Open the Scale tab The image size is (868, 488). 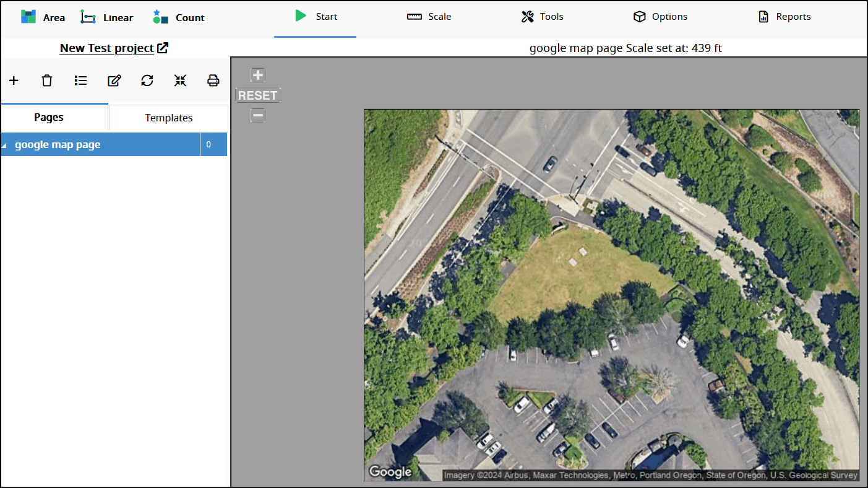(429, 17)
